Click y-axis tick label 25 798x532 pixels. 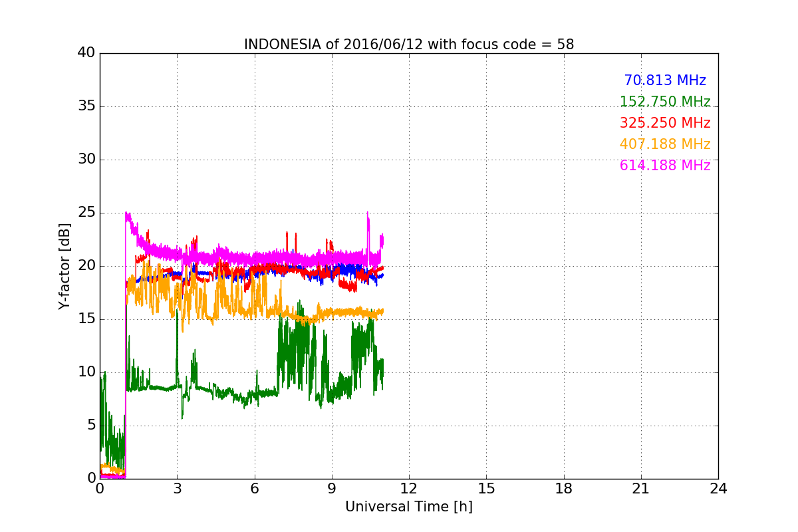pyautogui.click(x=86, y=213)
